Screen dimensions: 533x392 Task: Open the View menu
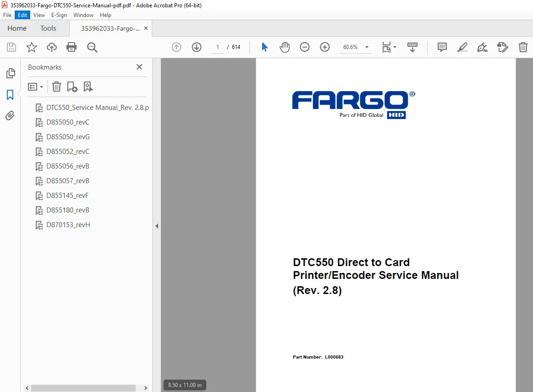pyautogui.click(x=39, y=15)
